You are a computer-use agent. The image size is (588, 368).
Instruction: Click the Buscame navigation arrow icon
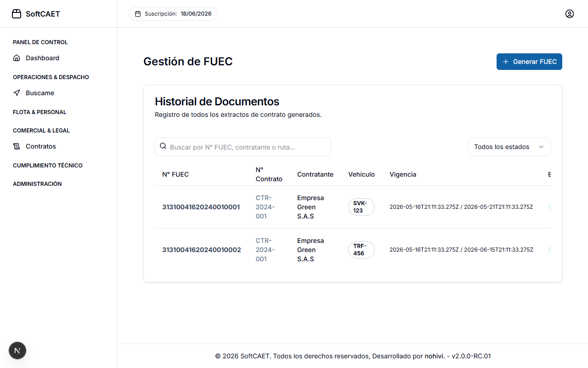click(x=17, y=93)
